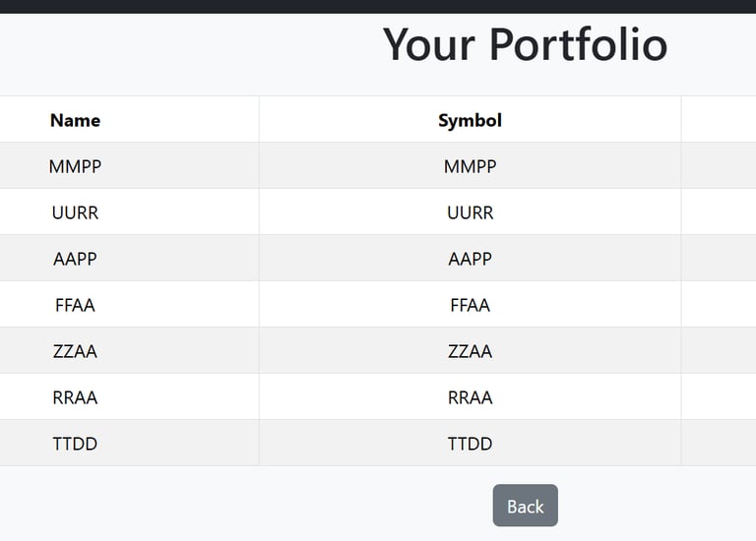Select TTDD in the Name column
The height and width of the screenshot is (541, 756).
75,444
